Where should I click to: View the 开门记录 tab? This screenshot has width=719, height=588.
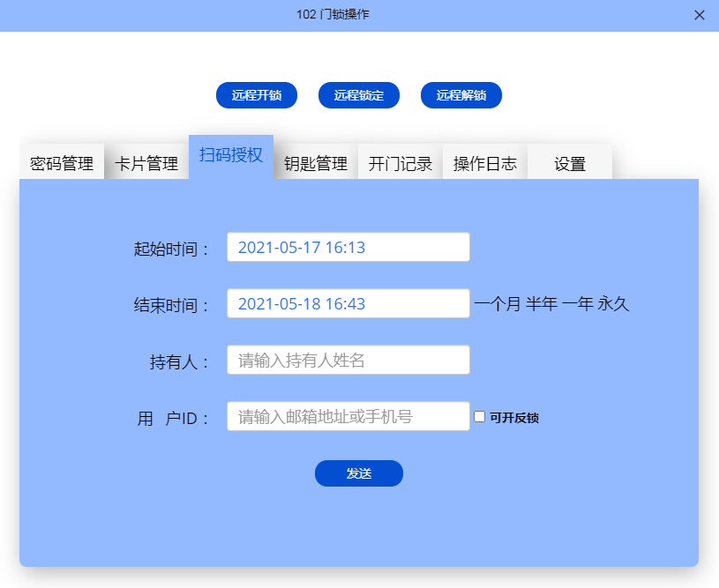coord(401,164)
